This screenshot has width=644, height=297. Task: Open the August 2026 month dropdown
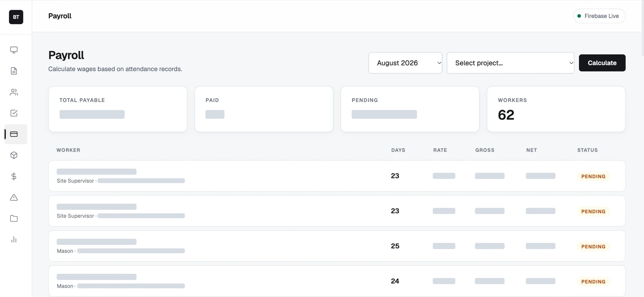click(405, 63)
